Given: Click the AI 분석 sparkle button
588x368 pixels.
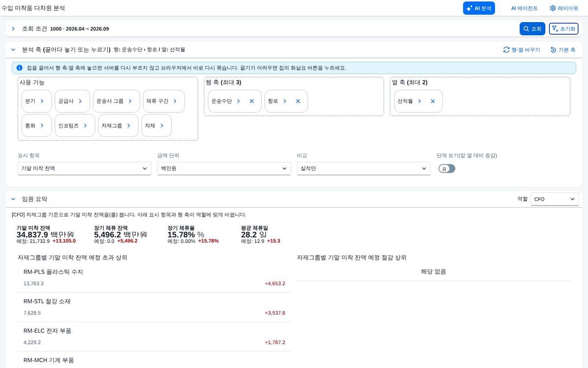Looking at the screenshot, I should pos(479,8).
